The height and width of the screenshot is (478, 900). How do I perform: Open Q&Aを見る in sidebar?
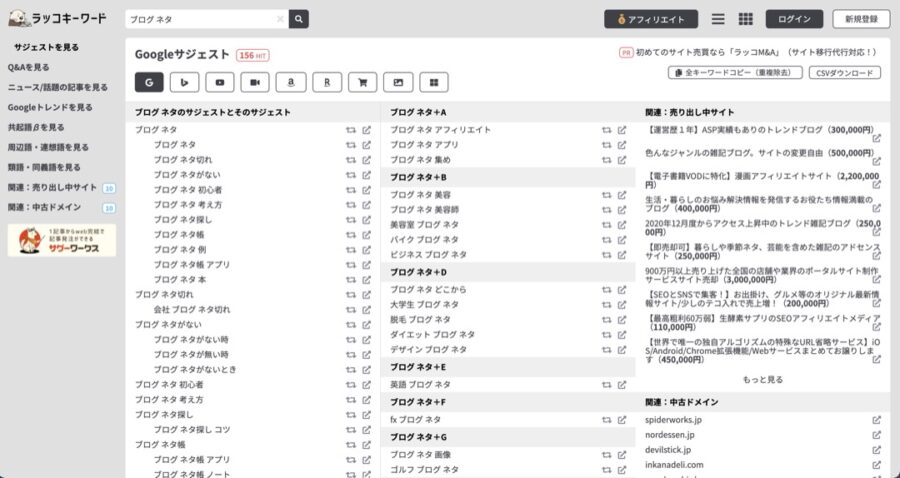click(28, 67)
